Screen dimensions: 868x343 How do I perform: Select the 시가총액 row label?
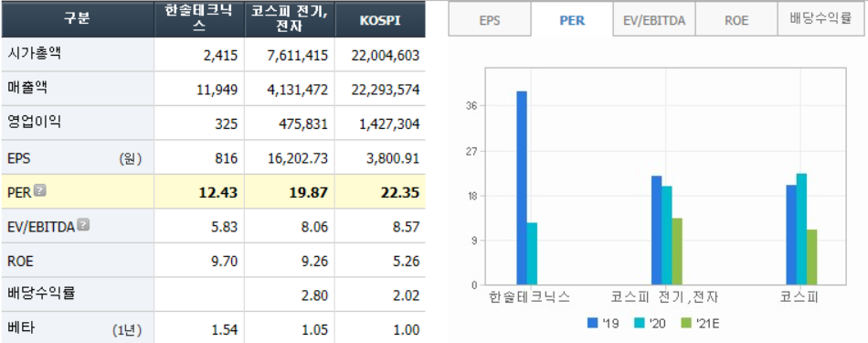pos(35,54)
